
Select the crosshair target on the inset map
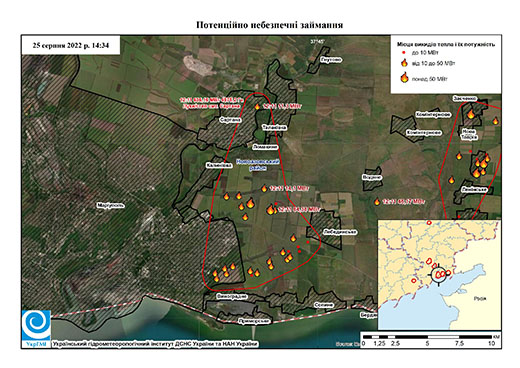[x=438, y=275]
